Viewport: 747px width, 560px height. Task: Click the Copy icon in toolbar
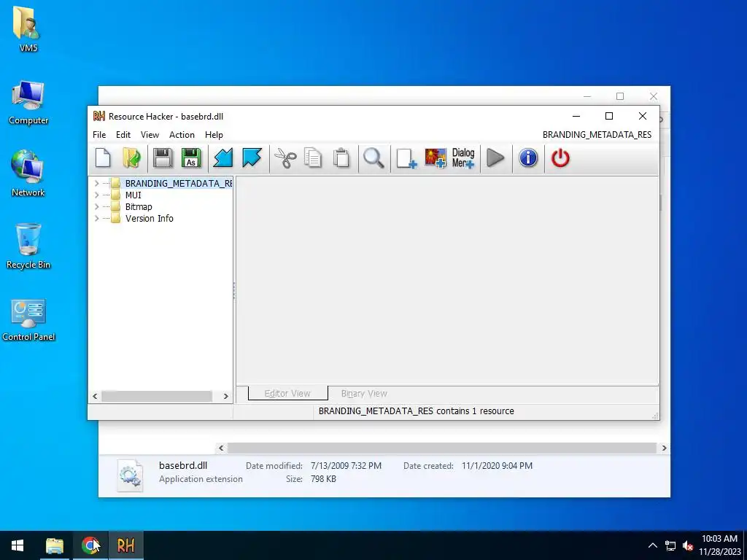click(x=313, y=158)
